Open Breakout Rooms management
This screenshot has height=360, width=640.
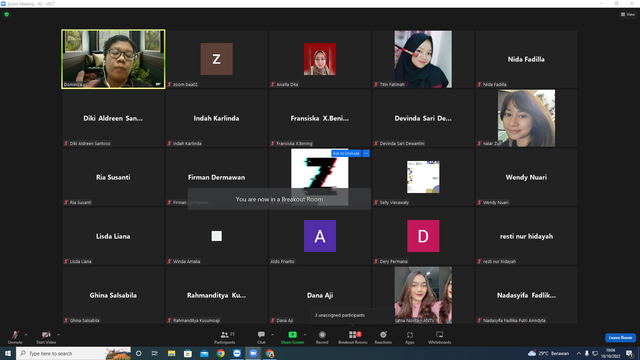click(353, 337)
